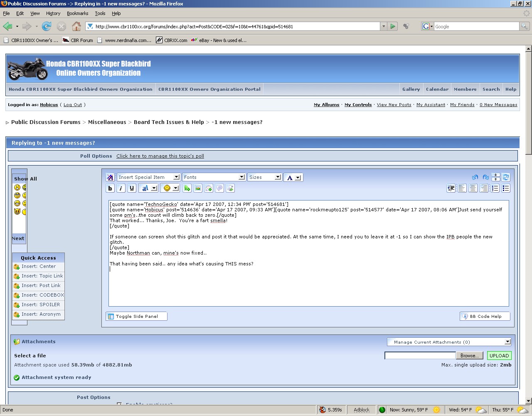
Task: Click the Log Out link
Action: [x=73, y=105]
